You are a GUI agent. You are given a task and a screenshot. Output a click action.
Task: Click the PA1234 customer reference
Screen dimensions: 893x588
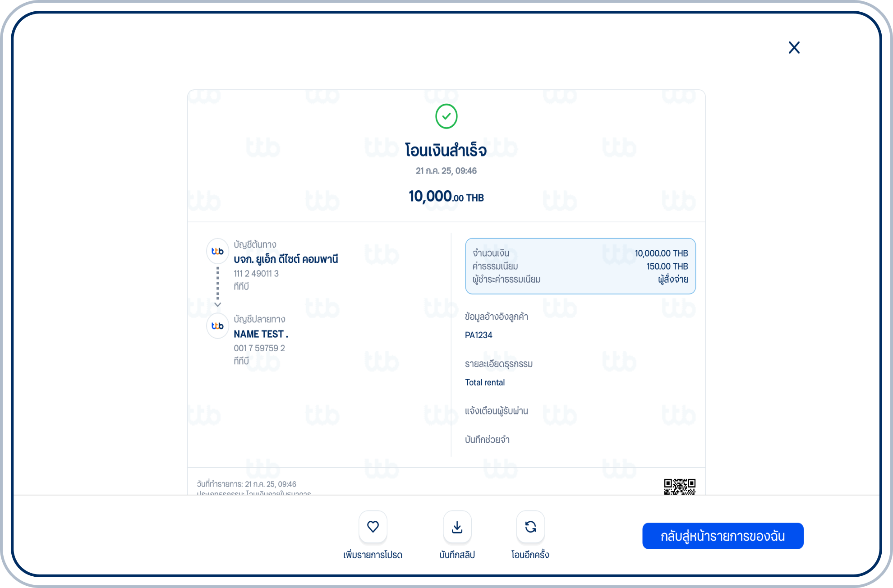pyautogui.click(x=479, y=335)
